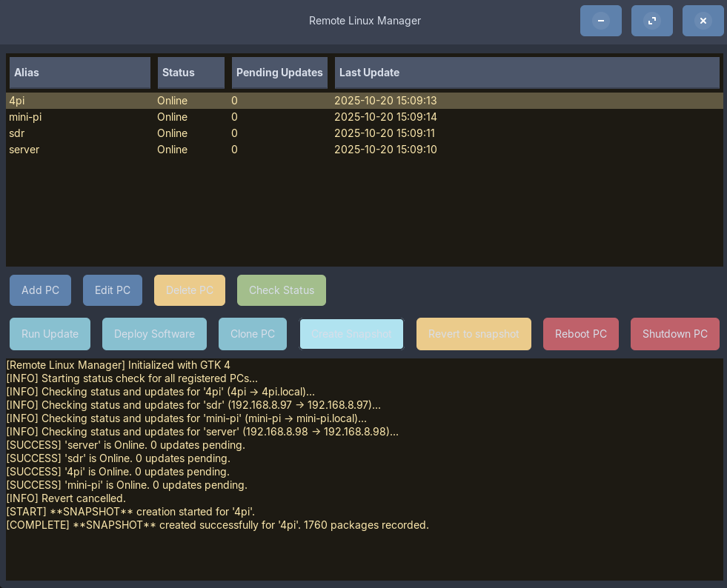
Task: Click Check Status button
Action: 281,290
